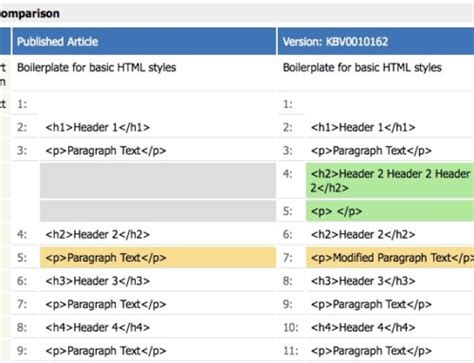Image resolution: width=474 pixels, height=363 pixels.
Task: Click the Published Article column header
Action: (x=144, y=41)
